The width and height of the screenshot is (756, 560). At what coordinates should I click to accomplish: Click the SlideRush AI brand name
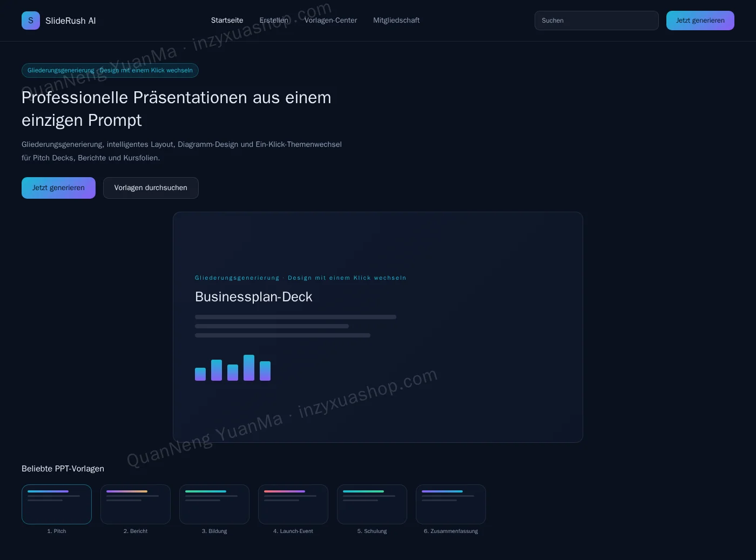point(71,21)
